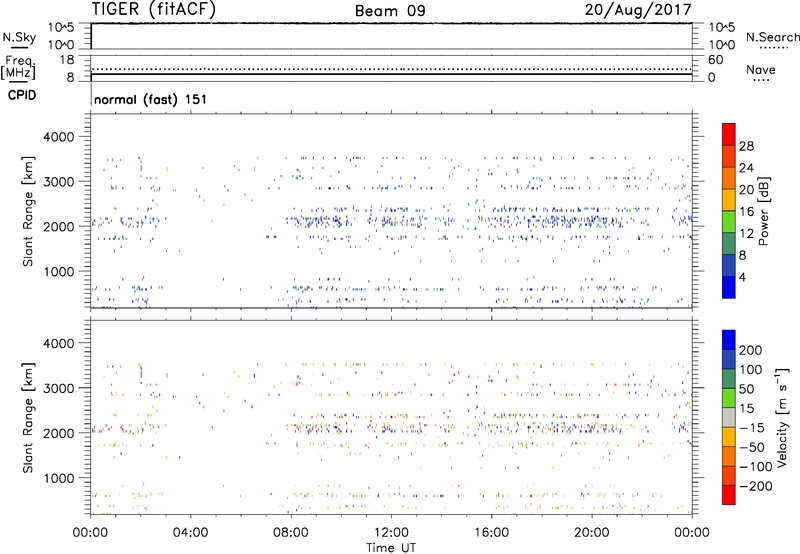Click the yellow 16-20 dB Power colorbar segment
The width and height of the screenshot is (800, 554).
[729, 199]
